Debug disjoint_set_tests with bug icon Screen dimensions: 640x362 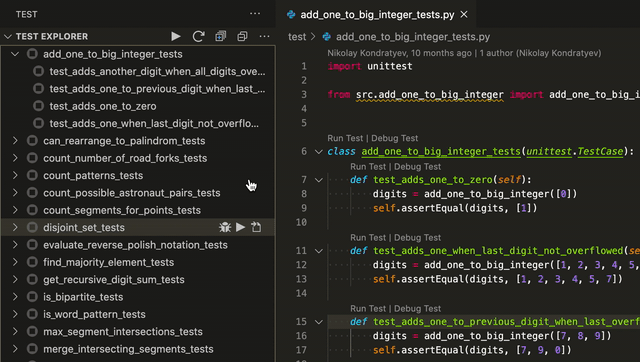224,227
